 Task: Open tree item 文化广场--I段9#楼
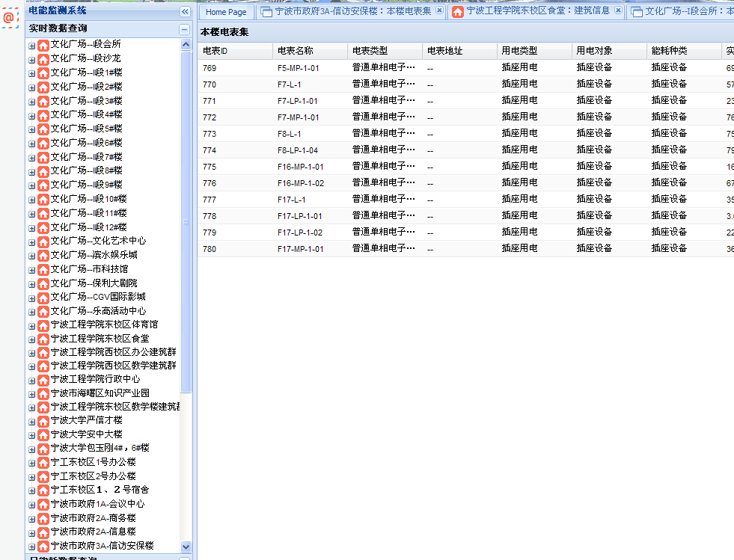87,185
